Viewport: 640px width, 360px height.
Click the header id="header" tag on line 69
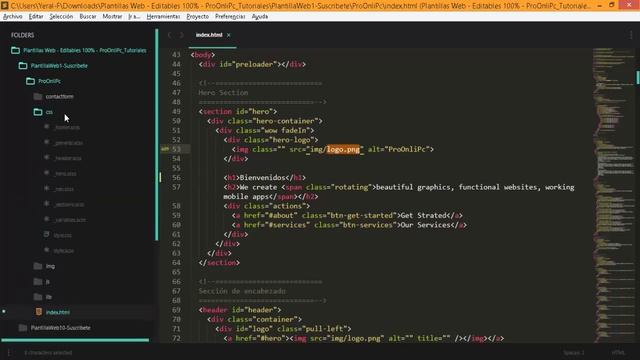click(x=240, y=310)
